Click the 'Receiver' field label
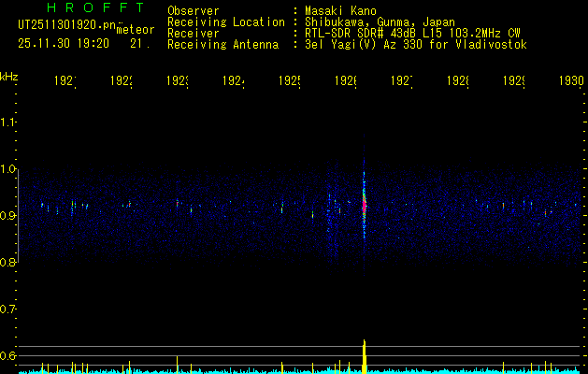This screenshot has width=588, height=374. pos(194,34)
